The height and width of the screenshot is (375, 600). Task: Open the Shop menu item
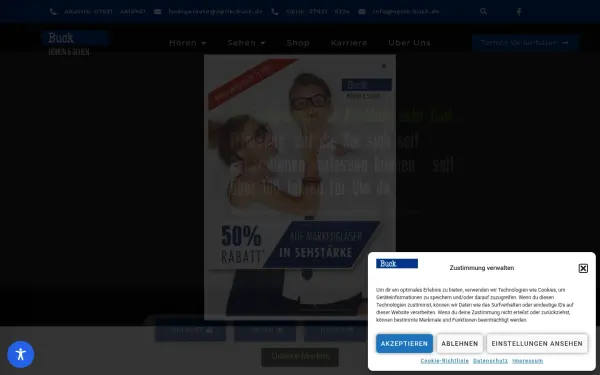[298, 43]
